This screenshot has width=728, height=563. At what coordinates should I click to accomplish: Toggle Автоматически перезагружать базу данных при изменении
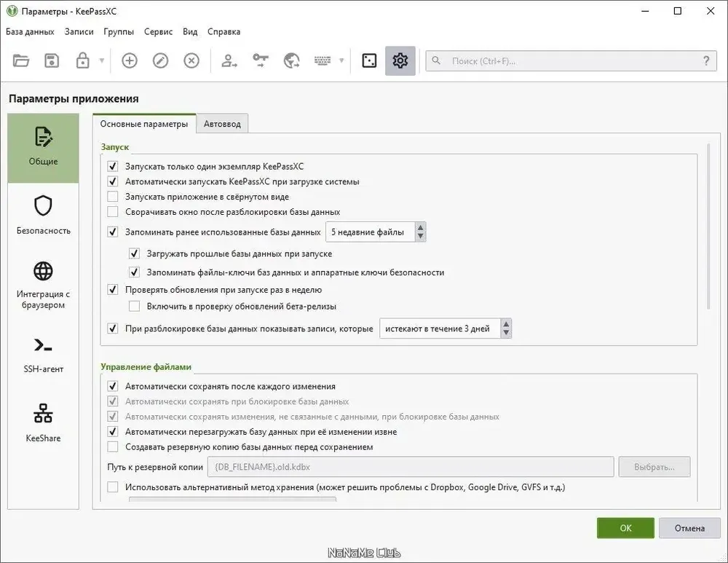coord(113,432)
